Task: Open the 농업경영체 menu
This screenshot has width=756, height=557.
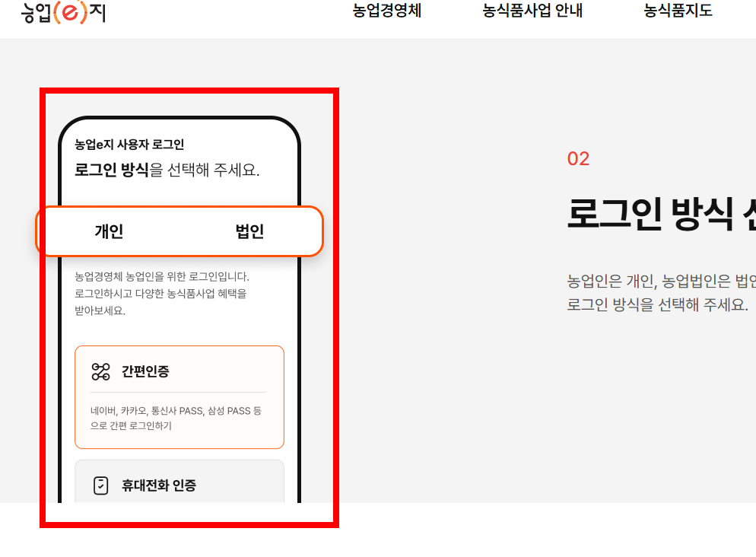Action: (388, 11)
